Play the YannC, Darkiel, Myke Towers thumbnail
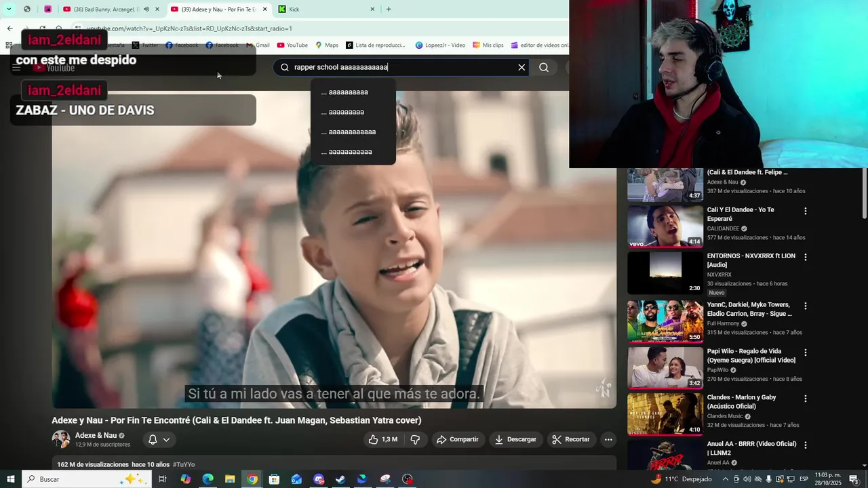The image size is (868, 488). click(665, 321)
